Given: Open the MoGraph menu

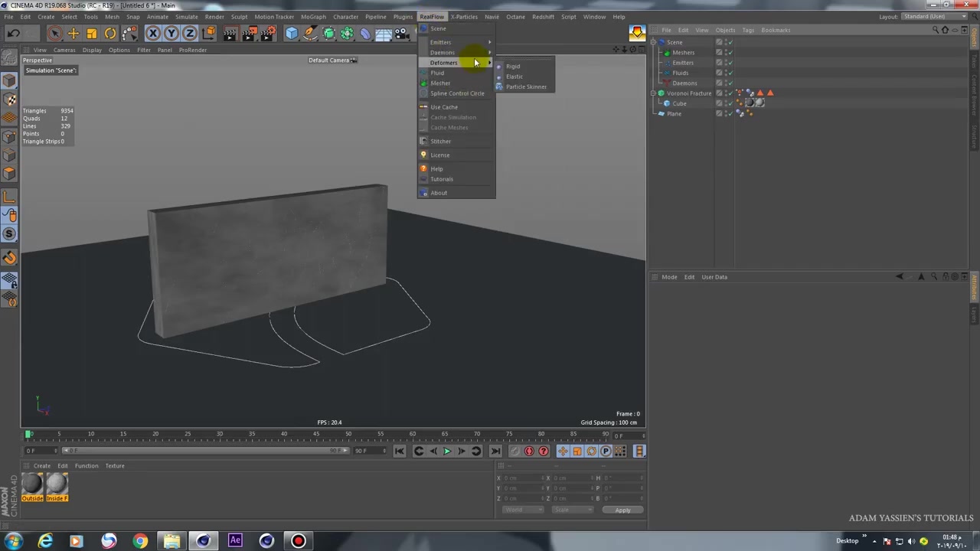Looking at the screenshot, I should [x=313, y=16].
